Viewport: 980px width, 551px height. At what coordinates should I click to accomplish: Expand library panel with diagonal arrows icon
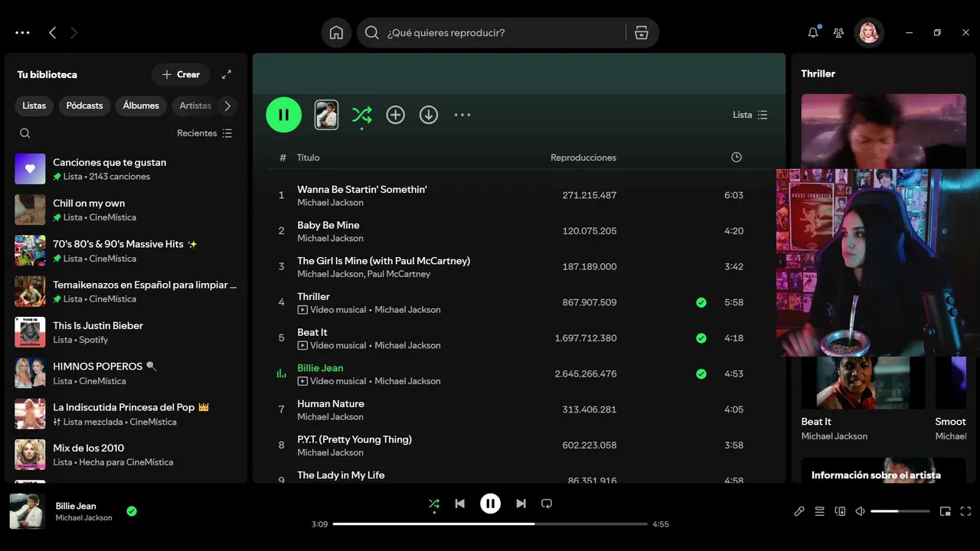pos(227,74)
